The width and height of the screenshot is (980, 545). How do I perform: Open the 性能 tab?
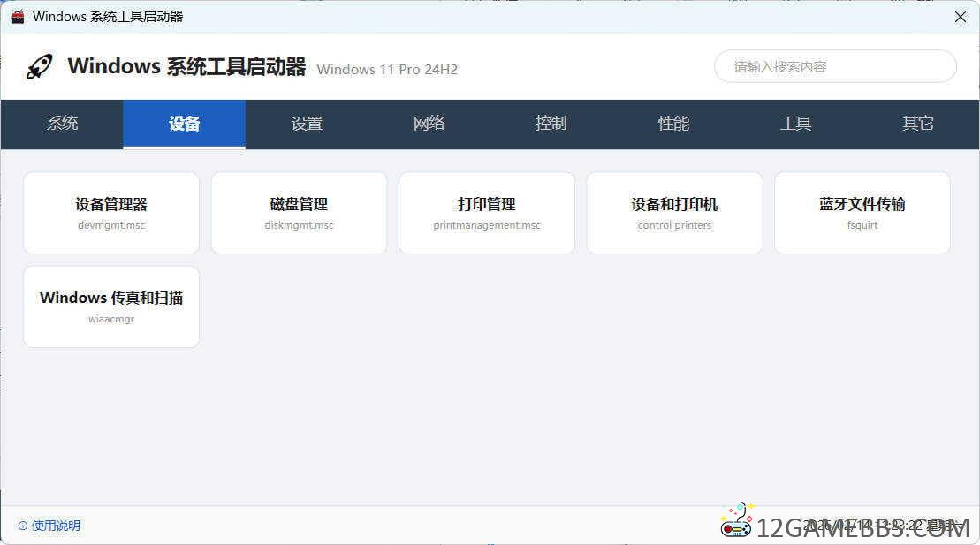(673, 124)
